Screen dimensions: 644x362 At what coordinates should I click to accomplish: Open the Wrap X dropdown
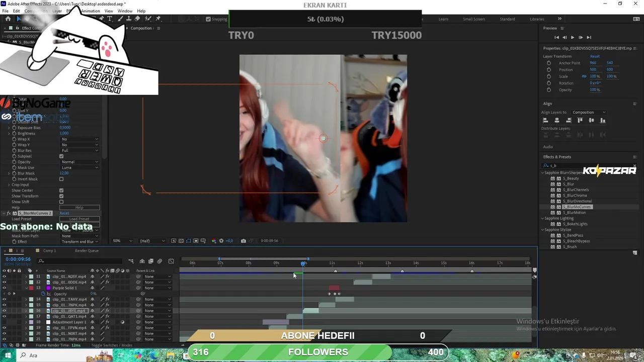[79, 139]
